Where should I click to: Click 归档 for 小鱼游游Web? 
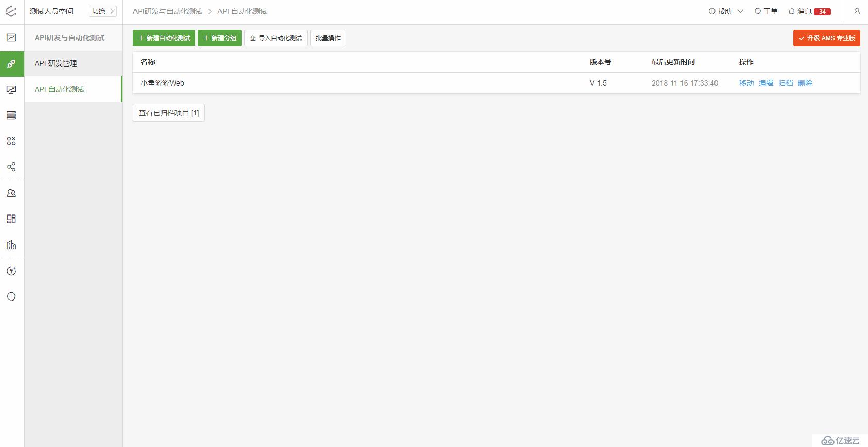click(786, 83)
